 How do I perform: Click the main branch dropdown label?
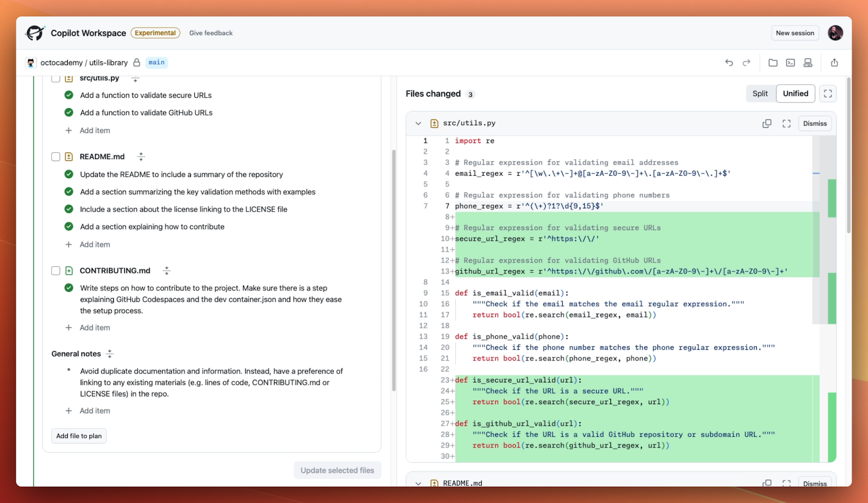pos(156,62)
